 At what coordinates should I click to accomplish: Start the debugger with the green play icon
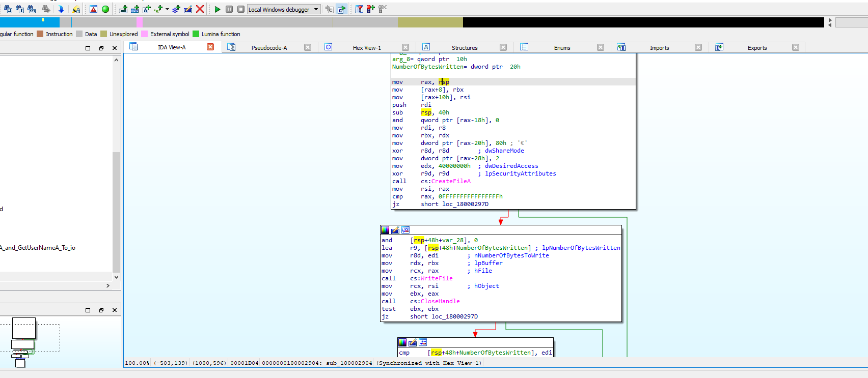pos(218,9)
